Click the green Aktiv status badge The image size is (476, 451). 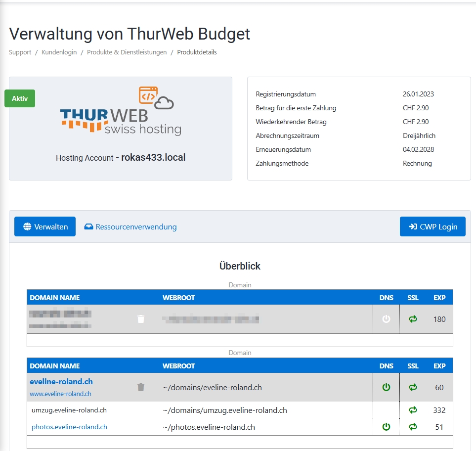(20, 98)
